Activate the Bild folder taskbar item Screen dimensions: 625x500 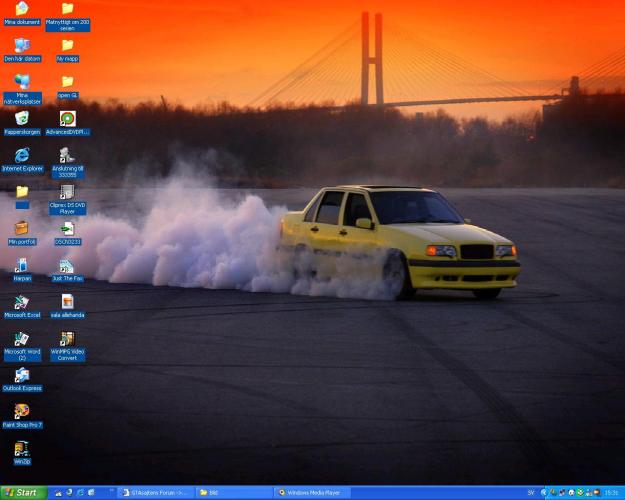click(x=232, y=492)
